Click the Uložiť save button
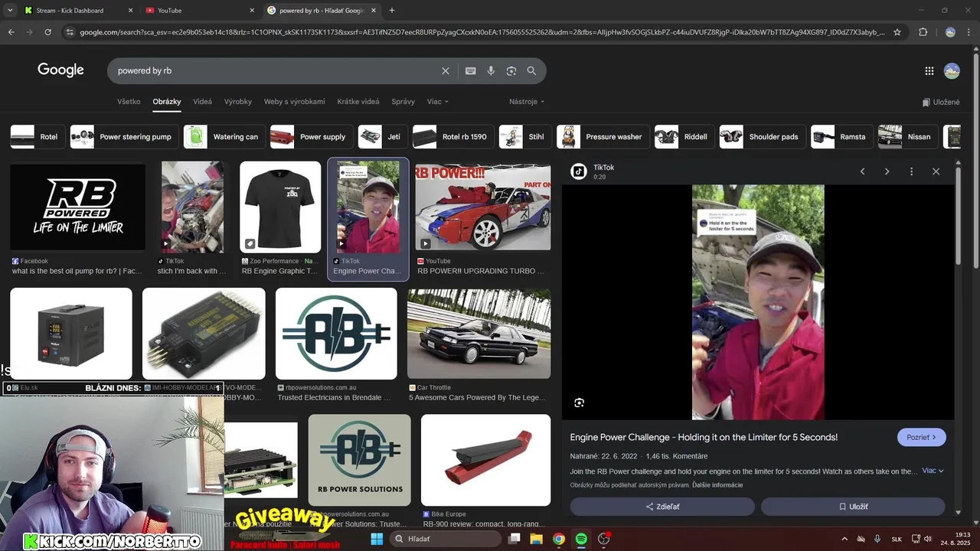Screen dimensions: 980x551 coord(853,507)
